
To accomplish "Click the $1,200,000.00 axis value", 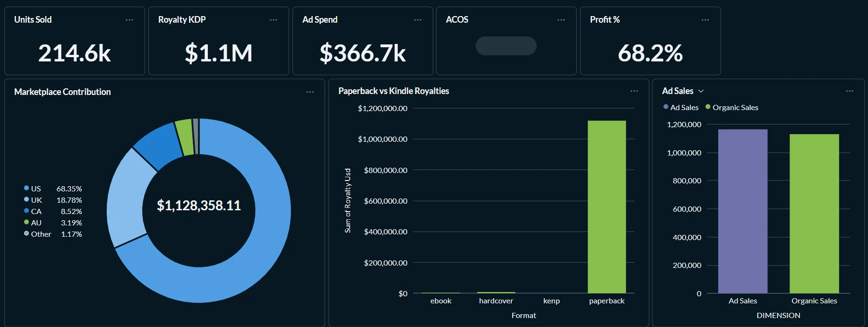I will coord(383,108).
